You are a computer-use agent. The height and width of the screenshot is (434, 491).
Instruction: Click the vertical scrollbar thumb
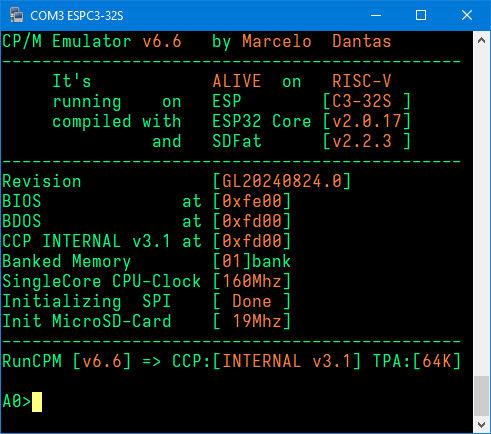click(x=481, y=396)
